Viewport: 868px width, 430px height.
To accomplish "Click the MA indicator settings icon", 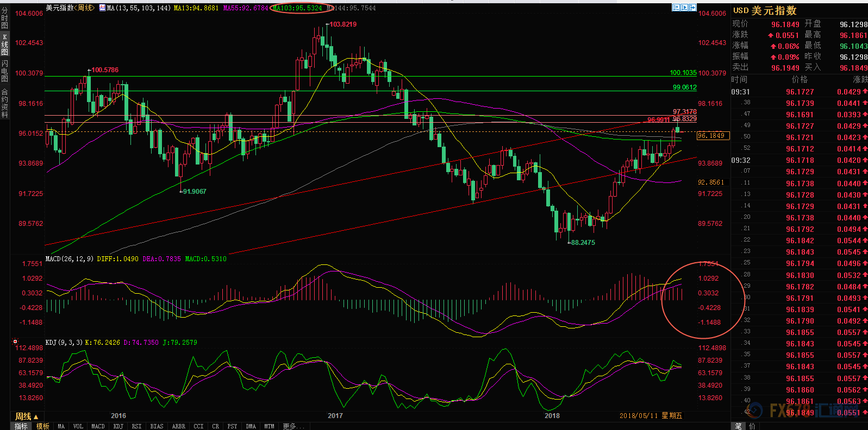I will [x=102, y=8].
